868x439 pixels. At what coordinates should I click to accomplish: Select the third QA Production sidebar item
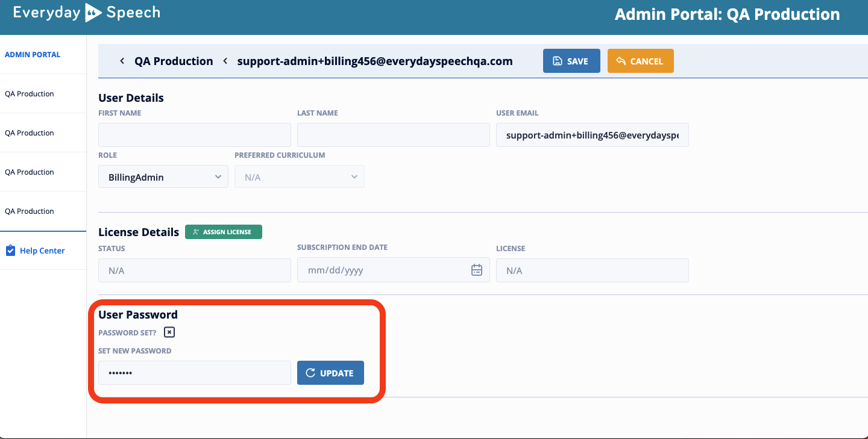click(x=30, y=172)
